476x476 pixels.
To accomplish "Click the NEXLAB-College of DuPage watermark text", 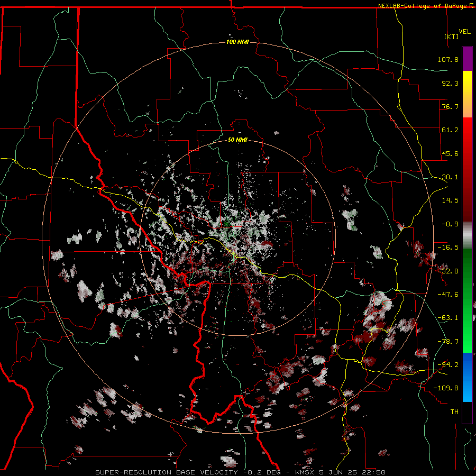I will pyautogui.click(x=423, y=6).
